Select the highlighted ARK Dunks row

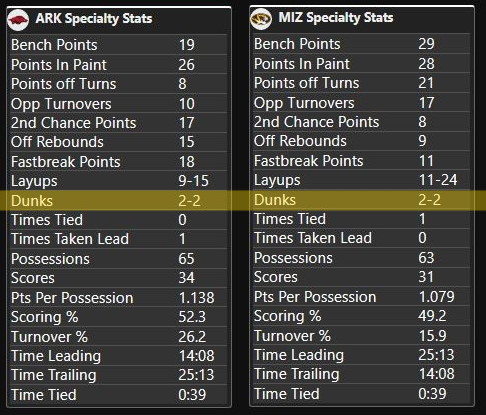tap(119, 201)
